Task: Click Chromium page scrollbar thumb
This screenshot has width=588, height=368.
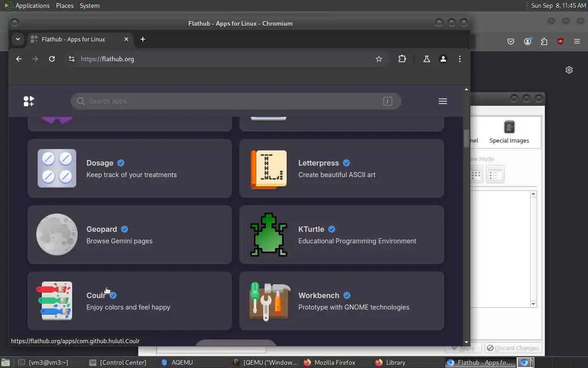Action: (466, 138)
